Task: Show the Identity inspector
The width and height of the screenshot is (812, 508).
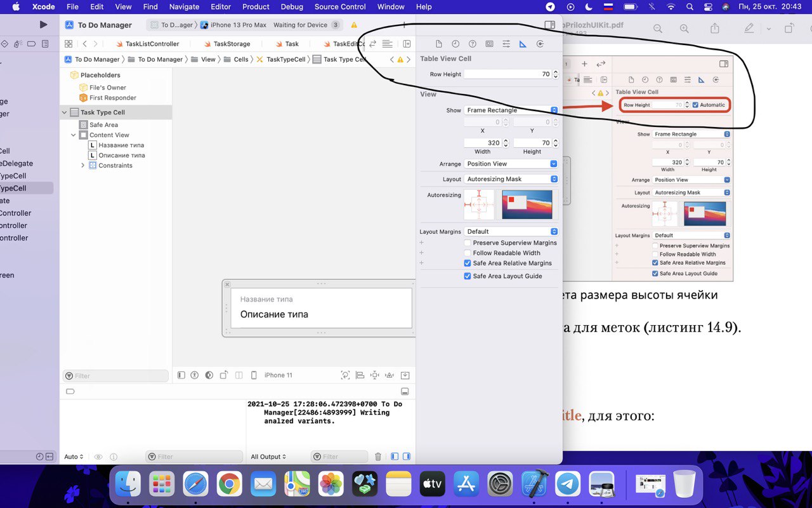Action: pos(489,44)
